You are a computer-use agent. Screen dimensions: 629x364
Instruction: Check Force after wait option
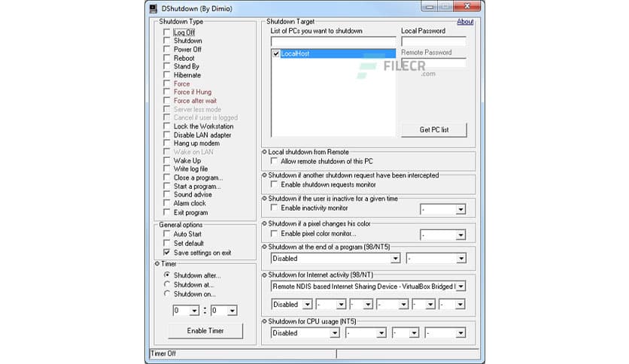click(167, 101)
